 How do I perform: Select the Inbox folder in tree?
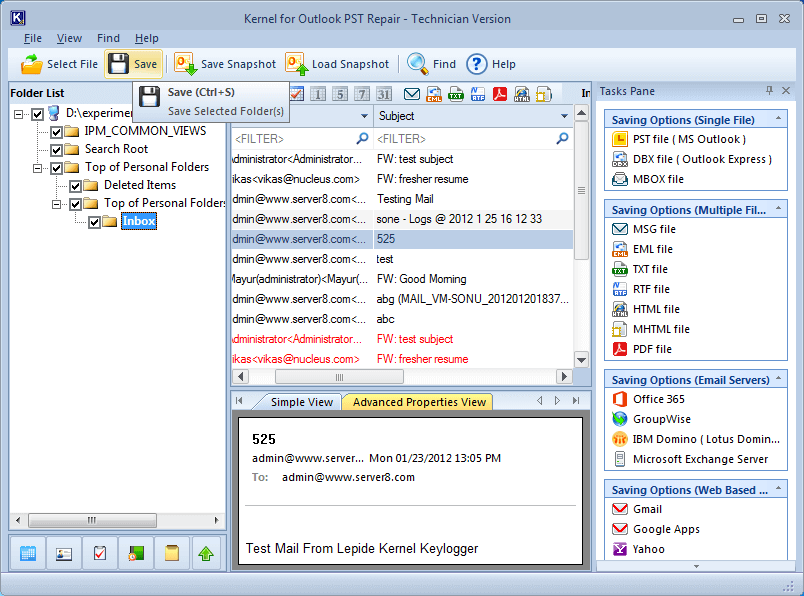pyautogui.click(x=138, y=221)
